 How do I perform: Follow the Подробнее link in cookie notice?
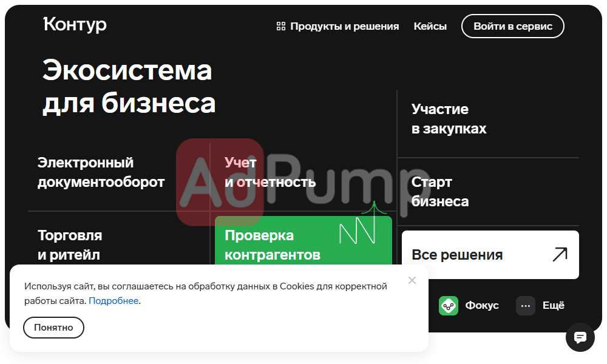(114, 300)
